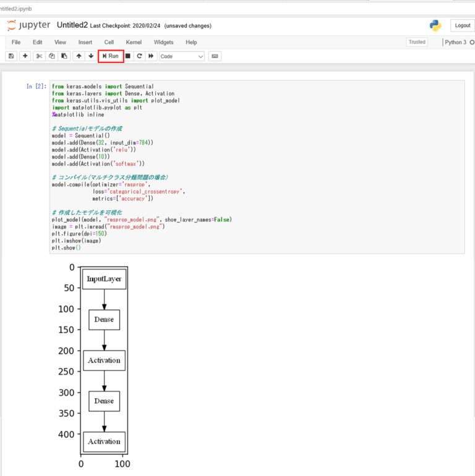Click the Trusted notebook indicator

coord(417,42)
